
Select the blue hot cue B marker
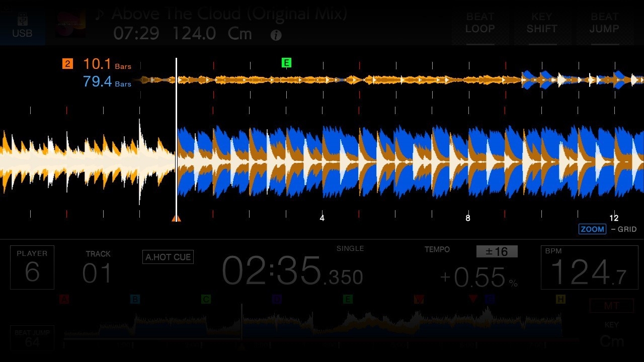point(135,299)
